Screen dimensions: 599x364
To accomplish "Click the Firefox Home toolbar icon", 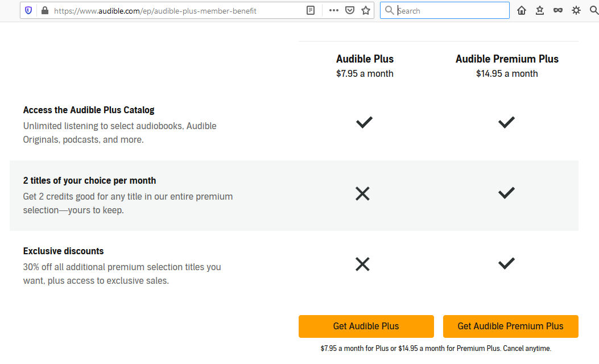I will [x=522, y=10].
